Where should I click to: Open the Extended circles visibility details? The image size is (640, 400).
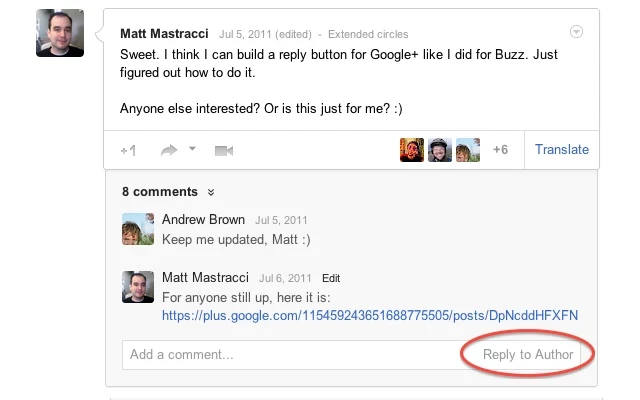click(368, 34)
